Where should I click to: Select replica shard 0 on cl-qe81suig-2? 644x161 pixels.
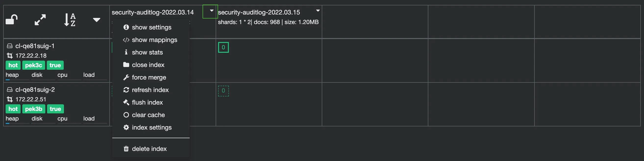tap(223, 91)
